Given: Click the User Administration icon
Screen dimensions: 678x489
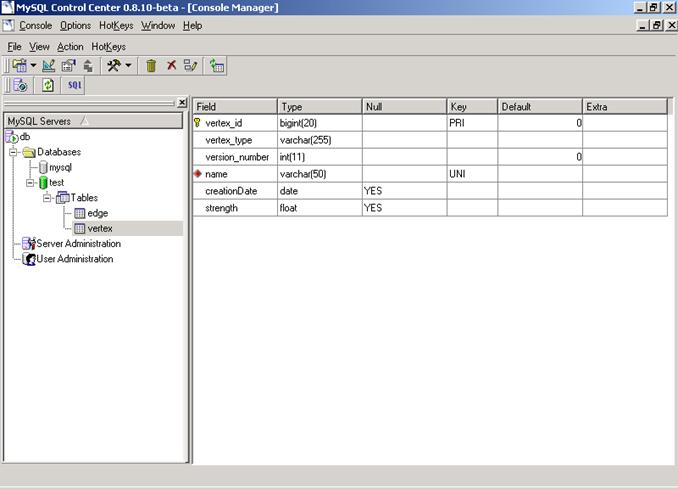Looking at the screenshot, I should tap(29, 259).
